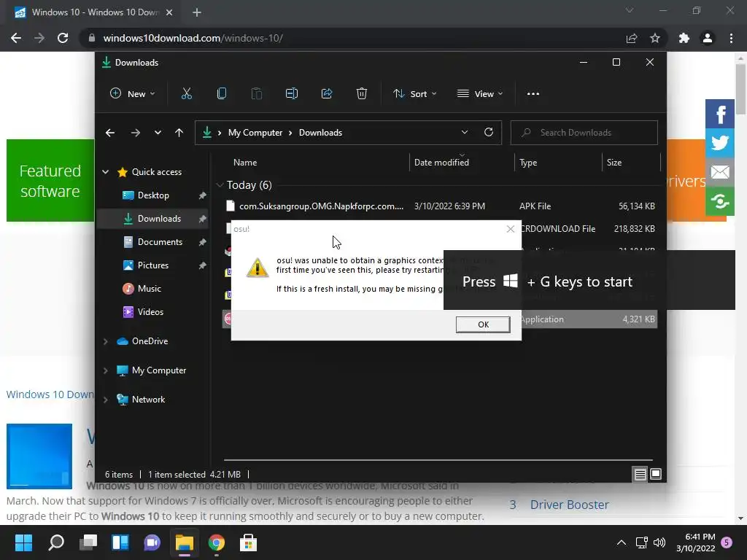Click the Search Downloads field
Screen dimensions: 747x560
(x=584, y=133)
